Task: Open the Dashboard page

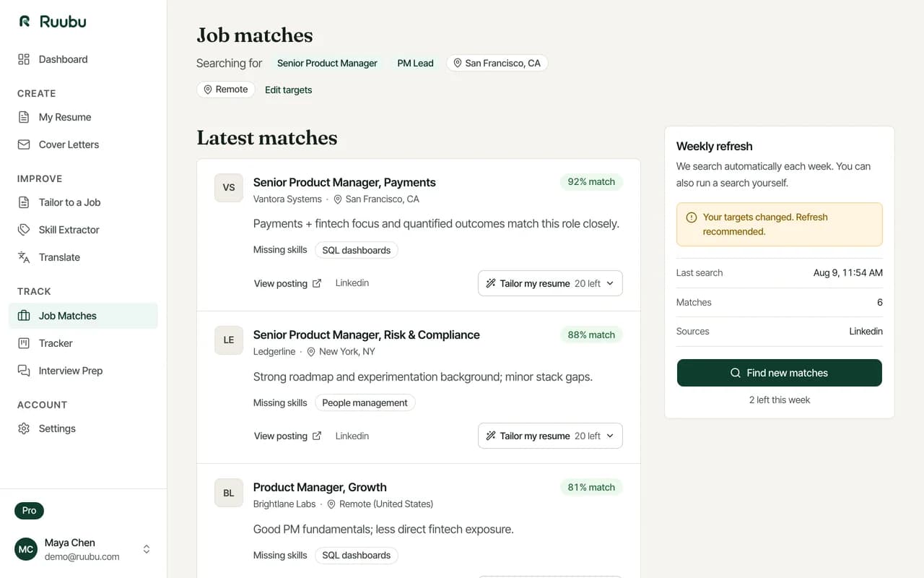Action: tap(84, 59)
